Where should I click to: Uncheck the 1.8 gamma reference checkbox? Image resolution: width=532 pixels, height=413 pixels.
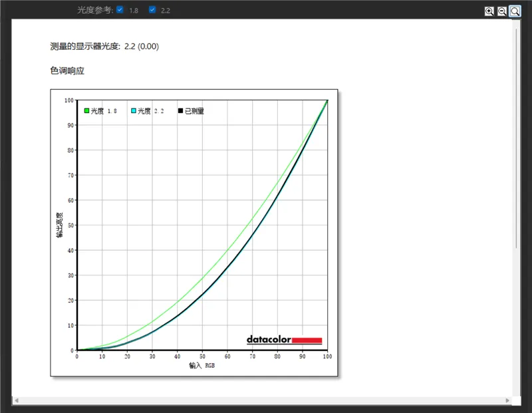120,10
